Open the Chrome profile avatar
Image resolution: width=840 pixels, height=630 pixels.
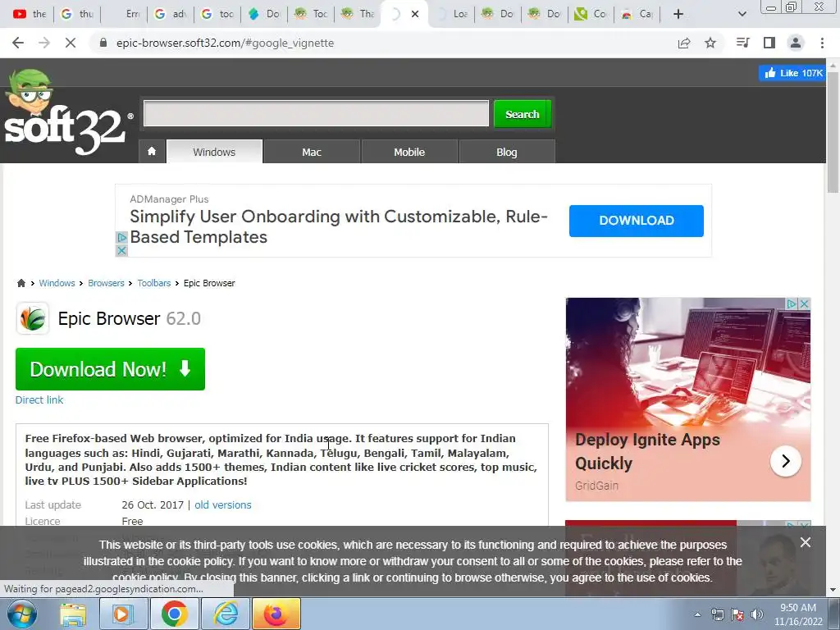(x=796, y=43)
